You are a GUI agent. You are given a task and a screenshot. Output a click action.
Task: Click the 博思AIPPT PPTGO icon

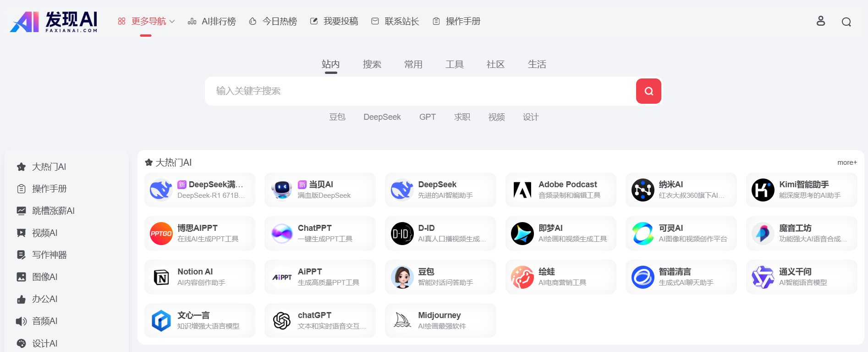161,233
